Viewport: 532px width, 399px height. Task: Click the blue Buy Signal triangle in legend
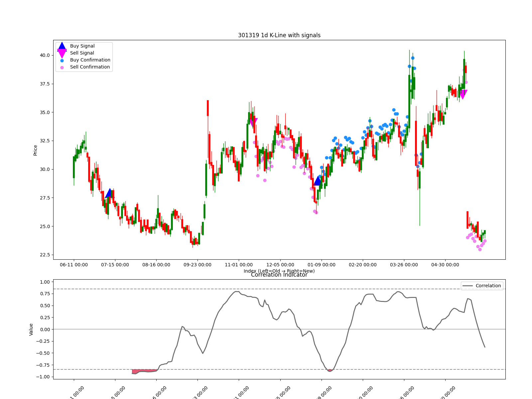62,46
